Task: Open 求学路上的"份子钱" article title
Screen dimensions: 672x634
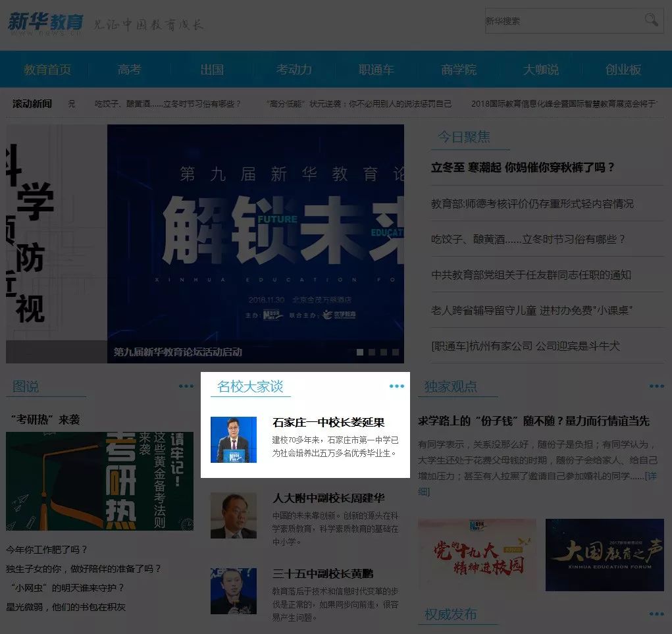Action: [x=534, y=421]
